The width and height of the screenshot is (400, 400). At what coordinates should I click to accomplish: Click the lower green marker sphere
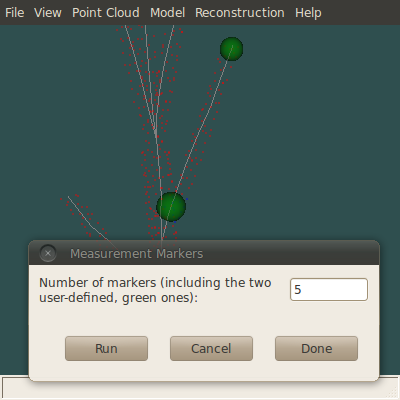tap(171, 207)
